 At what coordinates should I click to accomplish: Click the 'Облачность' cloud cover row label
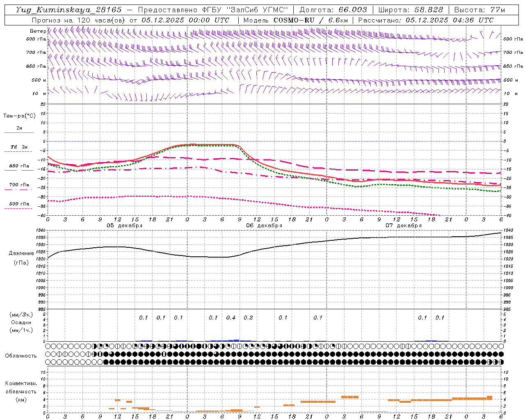coord(21,356)
